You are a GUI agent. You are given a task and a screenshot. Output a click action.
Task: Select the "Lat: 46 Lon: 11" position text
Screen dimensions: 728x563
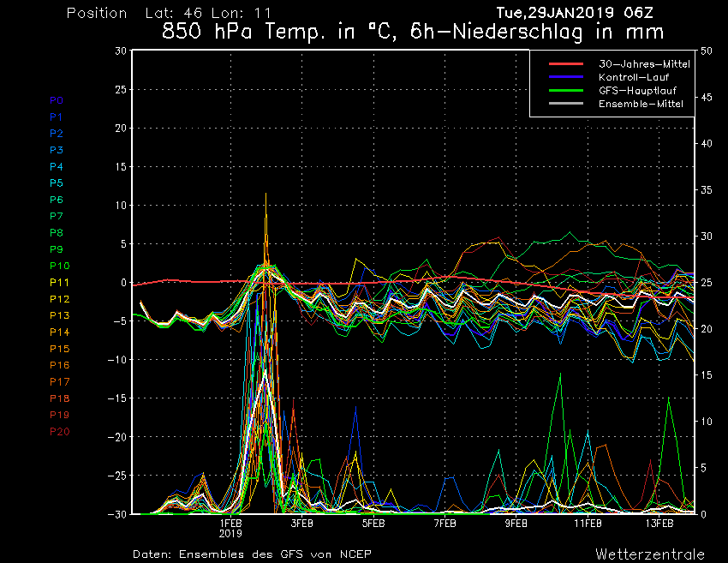click(x=208, y=13)
